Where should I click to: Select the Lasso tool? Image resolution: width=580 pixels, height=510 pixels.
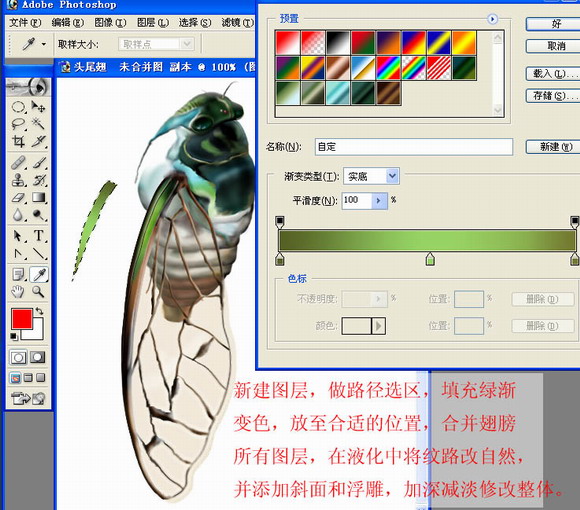(18, 124)
